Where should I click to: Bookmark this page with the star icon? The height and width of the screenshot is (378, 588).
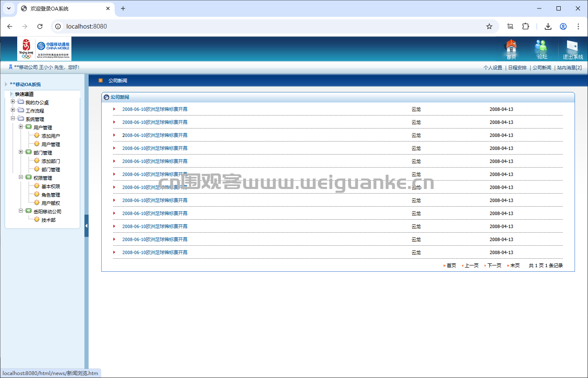(489, 26)
